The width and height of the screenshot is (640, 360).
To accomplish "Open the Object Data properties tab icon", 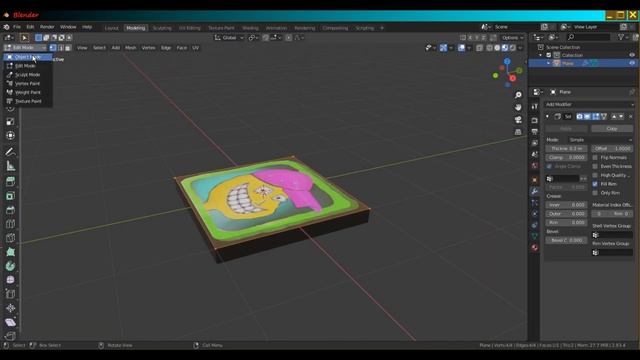I will (x=535, y=236).
